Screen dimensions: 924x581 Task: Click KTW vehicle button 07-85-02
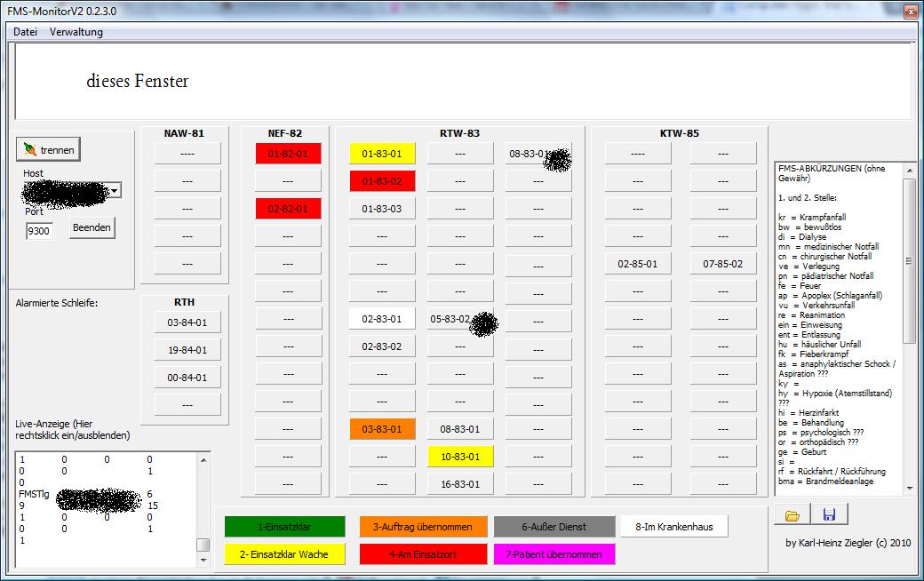pos(723,264)
